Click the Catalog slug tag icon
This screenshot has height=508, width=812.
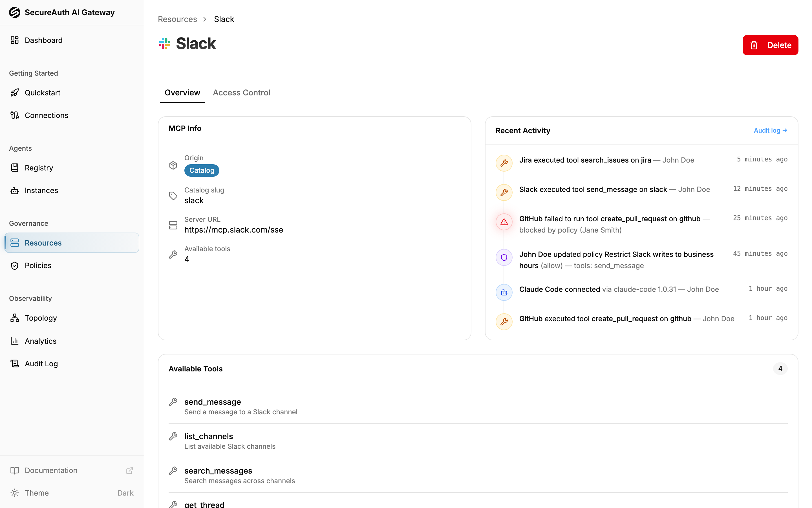click(x=173, y=196)
